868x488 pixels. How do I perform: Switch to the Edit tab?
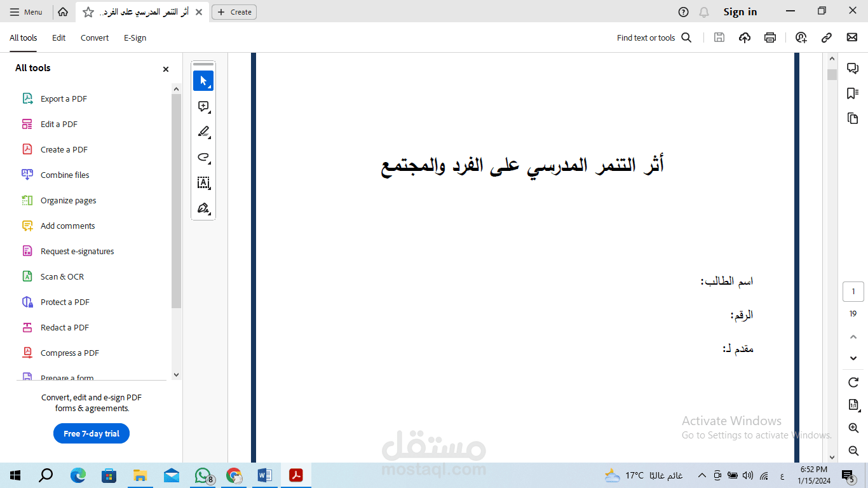(59, 37)
